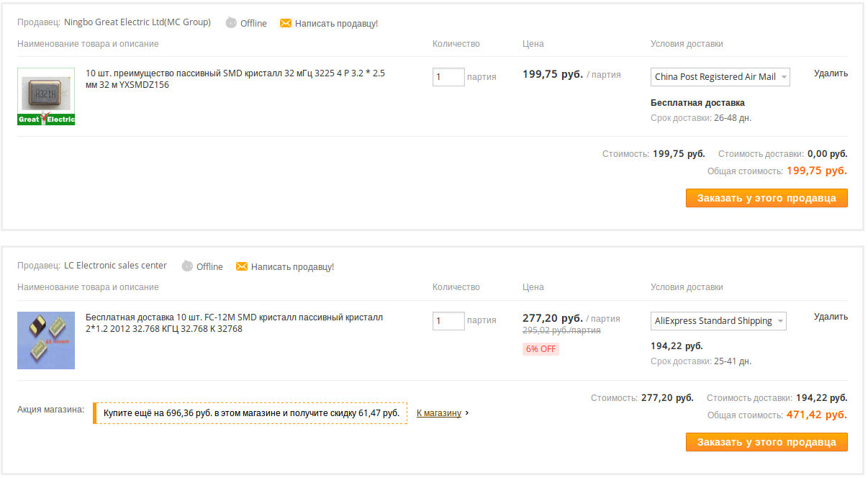868x478 pixels.
Task: Open China Post Registered Air Mail dropdown
Action: [x=720, y=77]
